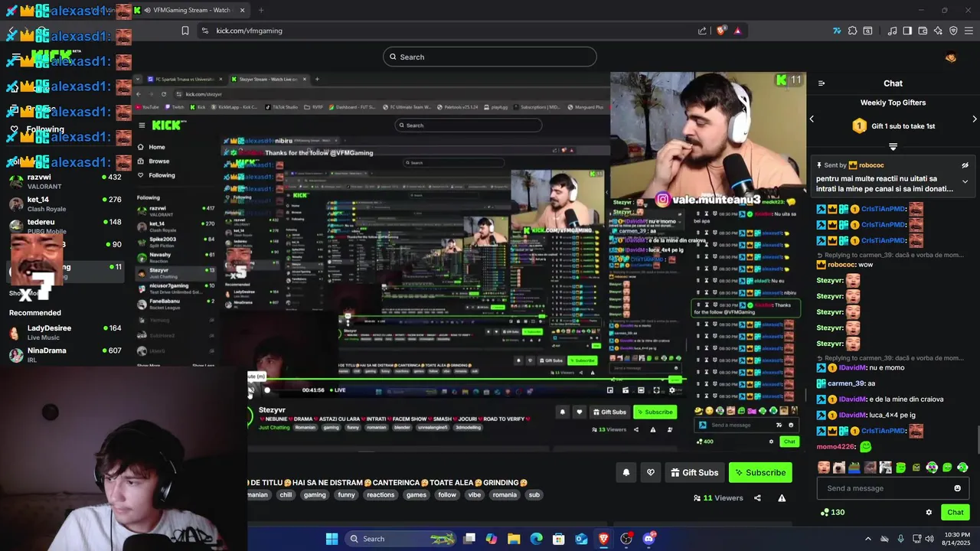This screenshot has height=551, width=980.
Task: Toggle the Brave sidebar panel icon
Action: 907,31
